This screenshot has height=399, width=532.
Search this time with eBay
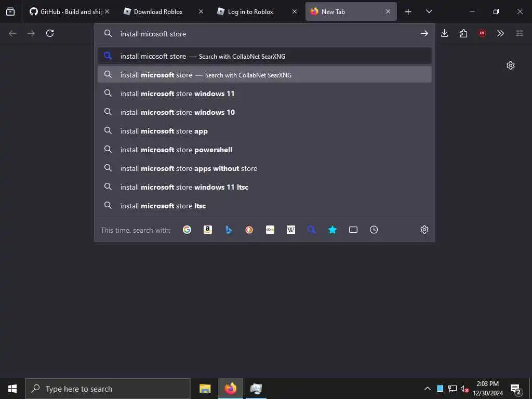[x=270, y=230]
